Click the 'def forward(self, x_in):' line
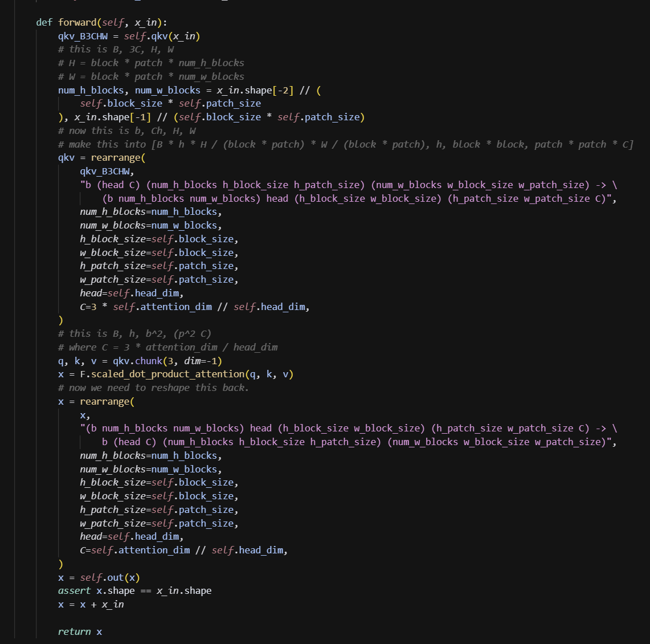This screenshot has width=650, height=644. (101, 22)
